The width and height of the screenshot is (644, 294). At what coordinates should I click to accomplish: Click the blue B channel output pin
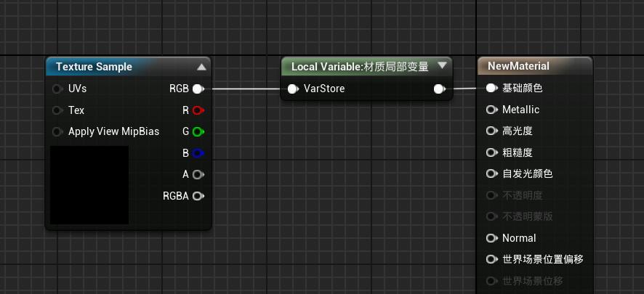point(198,153)
